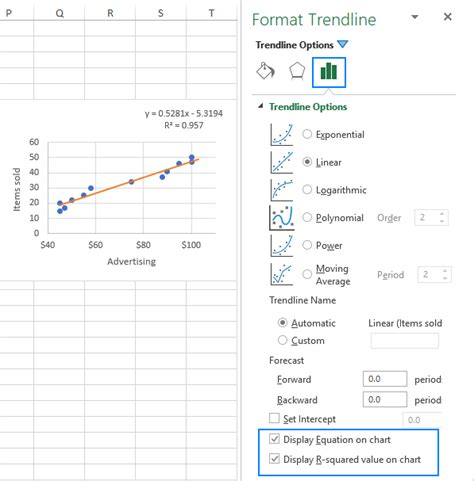474x481 pixels.
Task: Select the Items sold axis title
Action: tap(16, 189)
